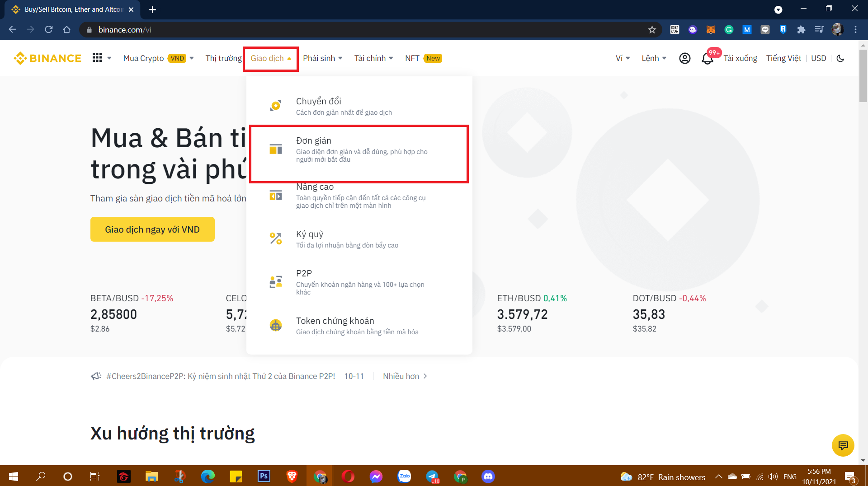The width and height of the screenshot is (868, 486).
Task: Select Đơn giản trading interface
Action: tap(359, 150)
